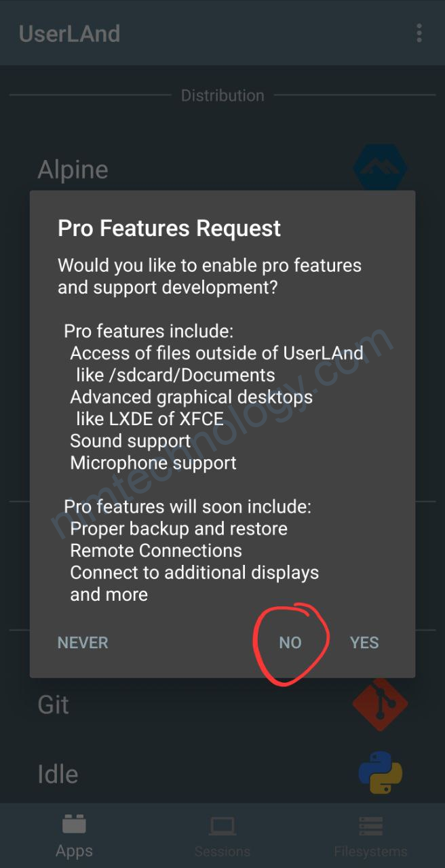Screen dimensions: 445x868
Task: Go to the Apps tab label
Action: tap(74, 851)
